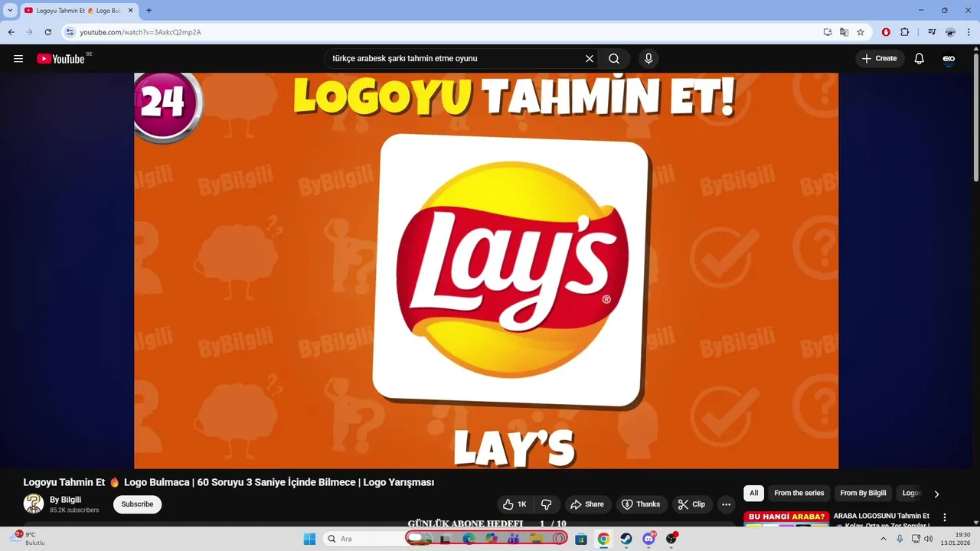
Task: Bookmark this tab with the star
Action: [861, 32]
